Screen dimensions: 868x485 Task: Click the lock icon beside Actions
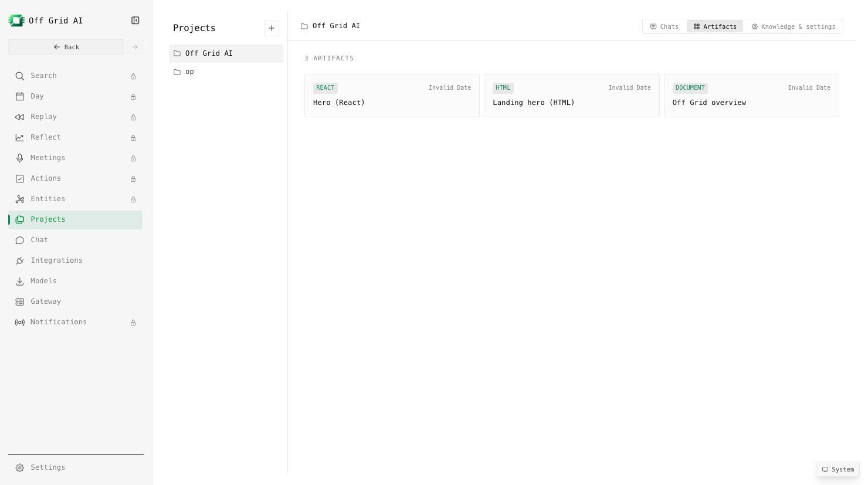point(133,179)
